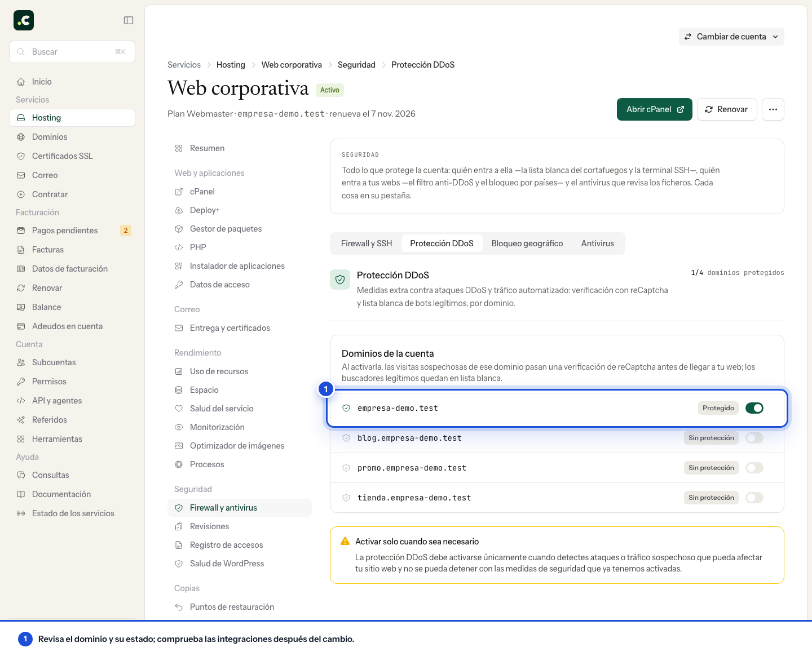Open Revisiones in Seguridad section
Screen dimensions: 812x656
pyautogui.click(x=240, y=526)
